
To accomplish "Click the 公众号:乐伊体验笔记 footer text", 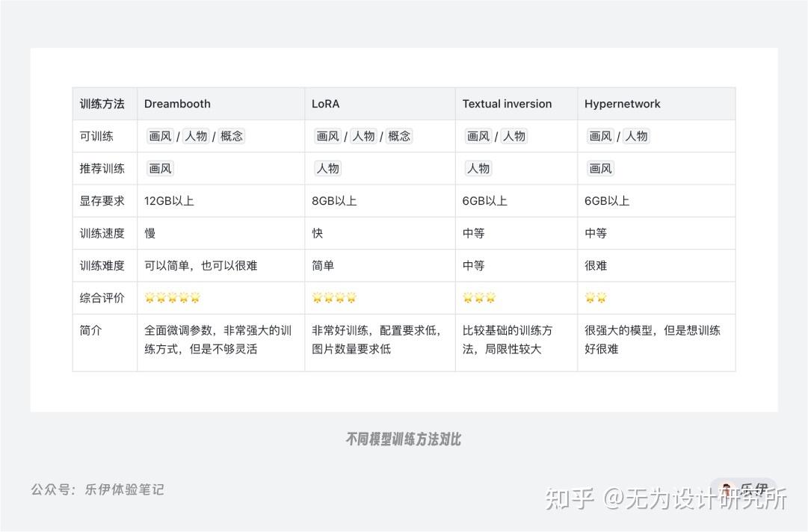I will tap(97, 489).
